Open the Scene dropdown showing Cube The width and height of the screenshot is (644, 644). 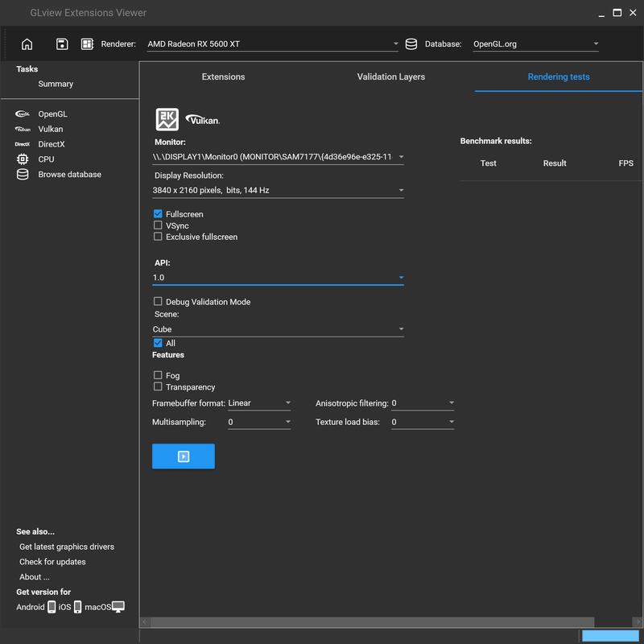(x=278, y=329)
